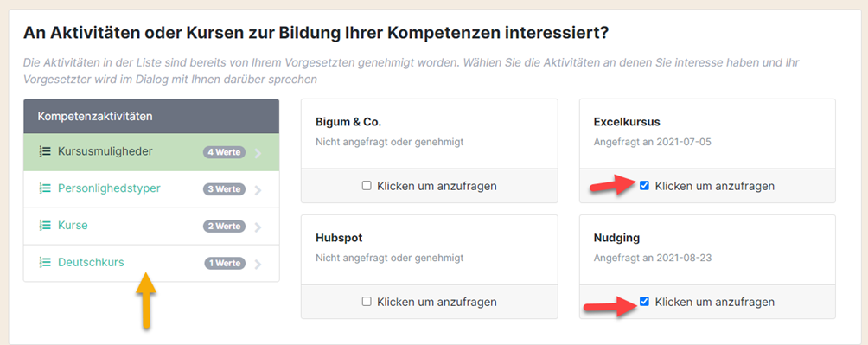Screen dimensions: 868x345
Task: Tick the Bigum & Co. request checkbox
Action: pyautogui.click(x=366, y=186)
